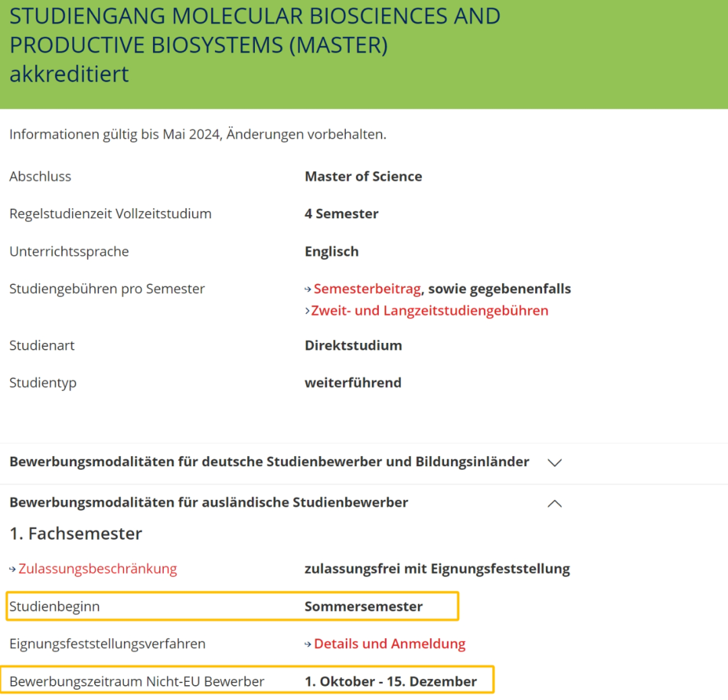728x700 pixels.
Task: Expand the deutsche Studienbewerber section chevron
Action: coord(555,463)
